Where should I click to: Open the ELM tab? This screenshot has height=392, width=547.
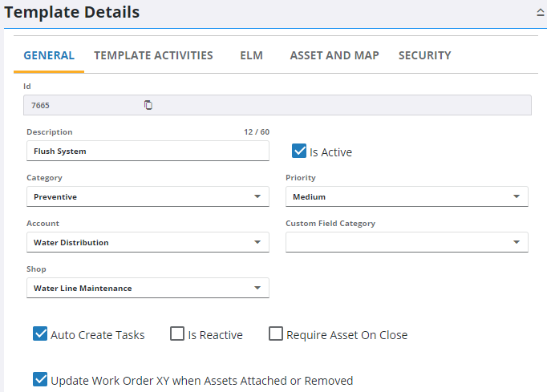251,55
